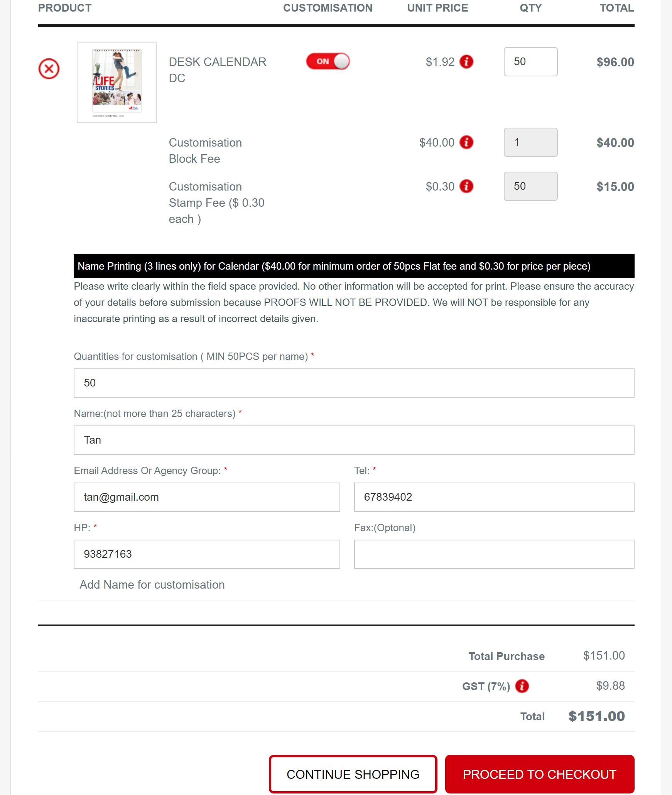The width and height of the screenshot is (672, 795).
Task: Click Customisation Stamp Fee quantity box
Action: click(x=530, y=186)
